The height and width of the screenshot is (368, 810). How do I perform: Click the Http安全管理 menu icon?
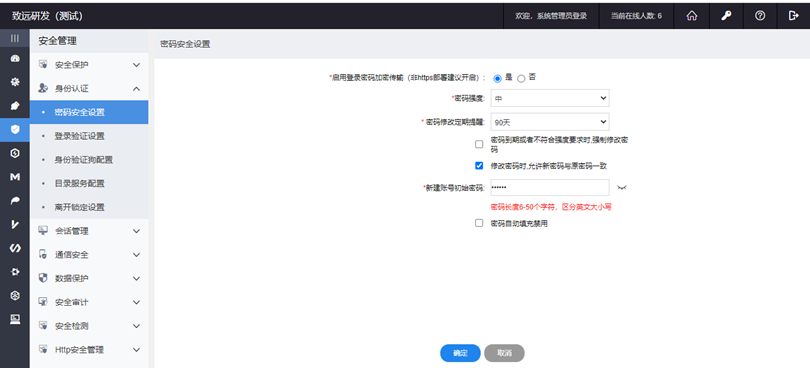click(43, 349)
